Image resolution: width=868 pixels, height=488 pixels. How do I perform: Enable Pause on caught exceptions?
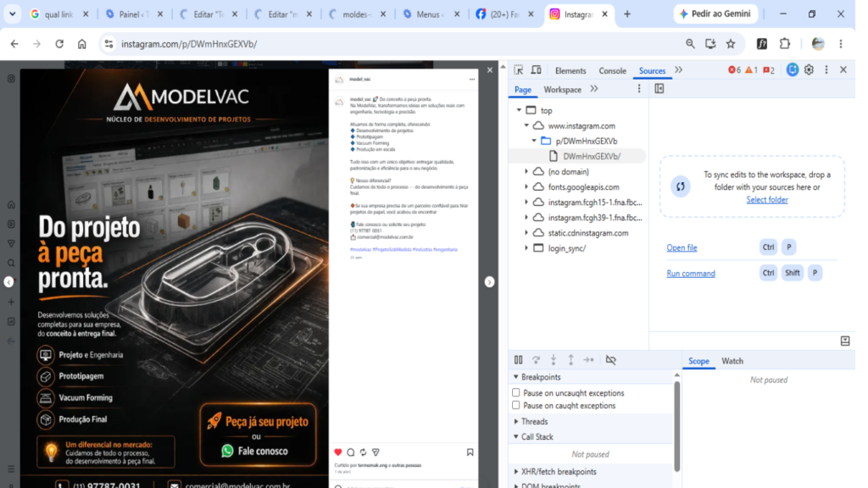coord(516,405)
